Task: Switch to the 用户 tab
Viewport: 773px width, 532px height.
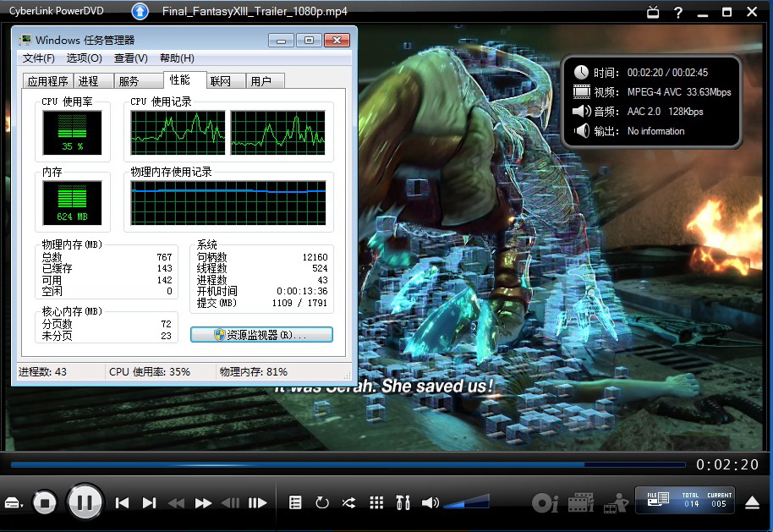Action: tap(266, 81)
